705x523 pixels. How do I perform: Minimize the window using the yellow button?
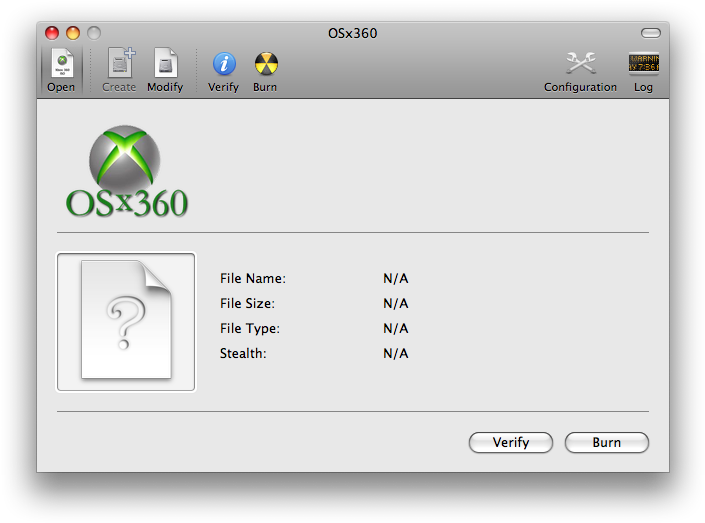(x=73, y=33)
